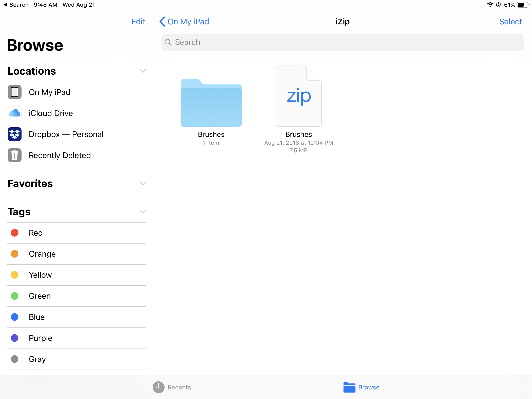Image resolution: width=532 pixels, height=399 pixels.
Task: Collapse the Favorites section
Action: tap(143, 183)
